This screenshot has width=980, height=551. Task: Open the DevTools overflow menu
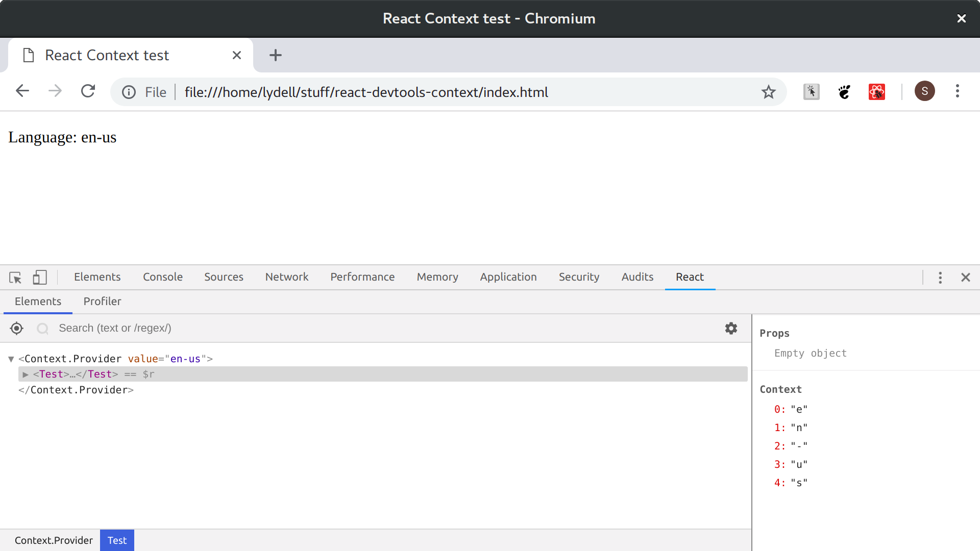(940, 278)
